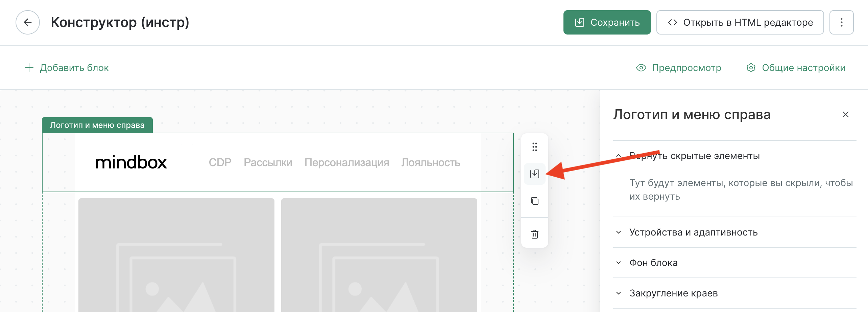The image size is (868, 312).
Task: Select the mindbox logo in the block
Action: [131, 162]
